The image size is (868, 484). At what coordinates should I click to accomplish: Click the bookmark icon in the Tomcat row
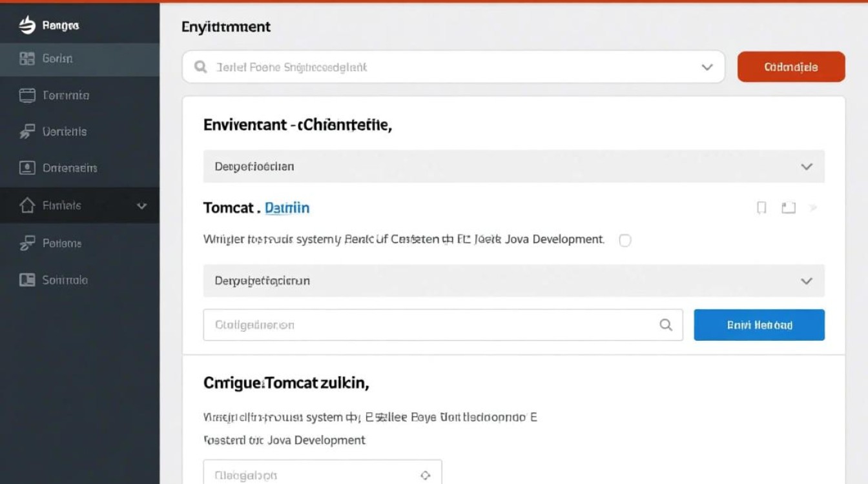762,208
